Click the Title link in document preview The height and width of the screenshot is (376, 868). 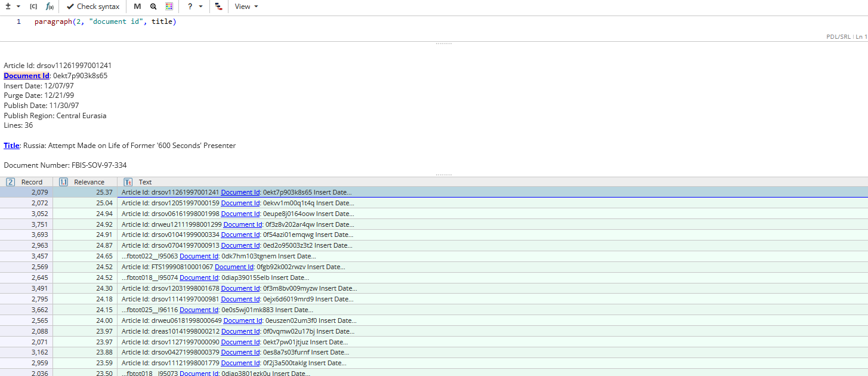point(11,146)
